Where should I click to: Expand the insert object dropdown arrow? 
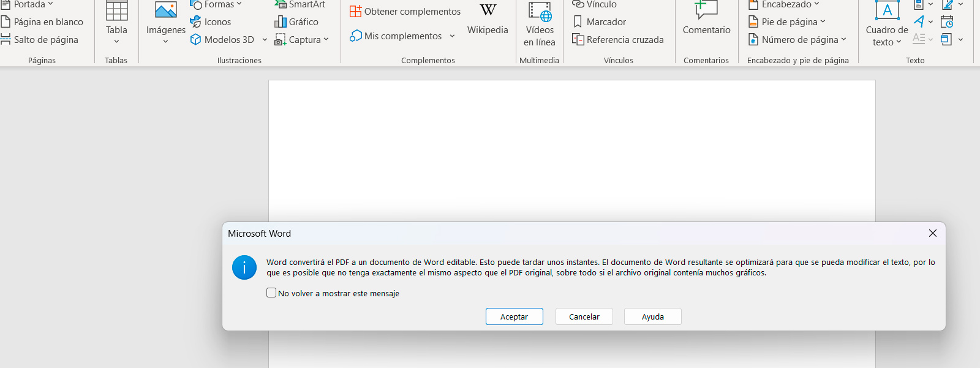(x=960, y=40)
